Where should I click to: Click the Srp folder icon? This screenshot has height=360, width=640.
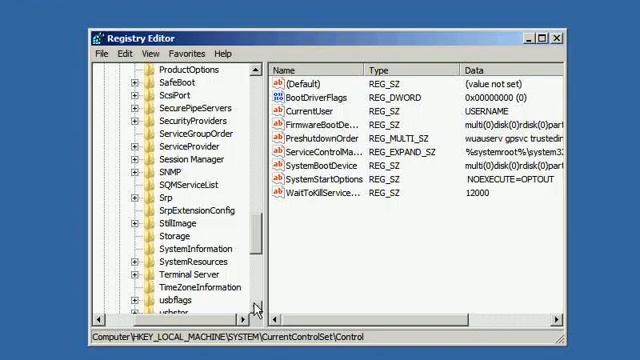(x=149, y=198)
